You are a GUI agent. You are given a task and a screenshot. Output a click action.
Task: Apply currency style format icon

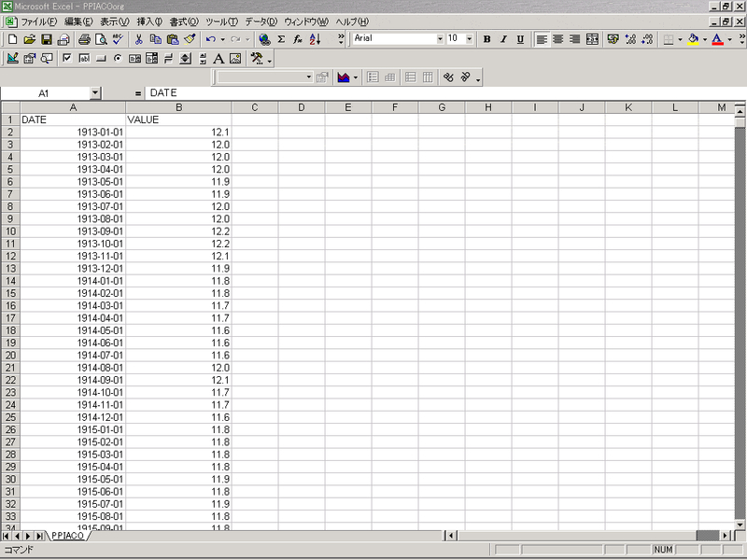click(613, 39)
